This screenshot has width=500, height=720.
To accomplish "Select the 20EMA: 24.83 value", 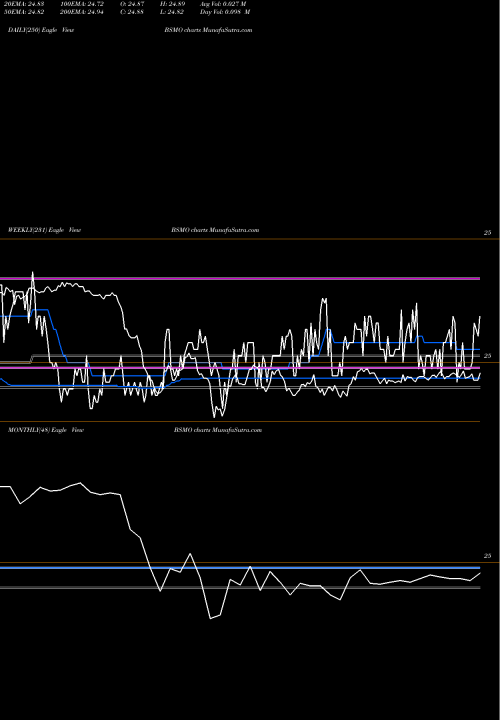I will click(24, 4).
